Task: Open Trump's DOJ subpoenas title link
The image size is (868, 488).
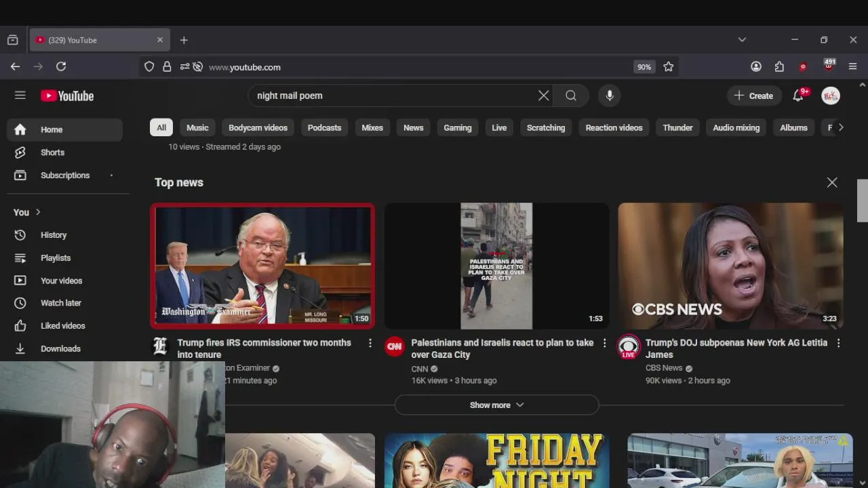Action: click(x=736, y=348)
